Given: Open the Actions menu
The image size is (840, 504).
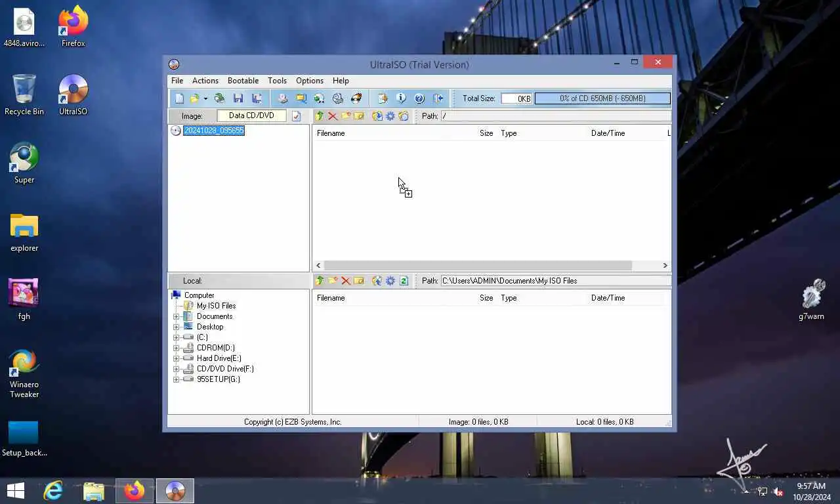Looking at the screenshot, I should click(205, 81).
